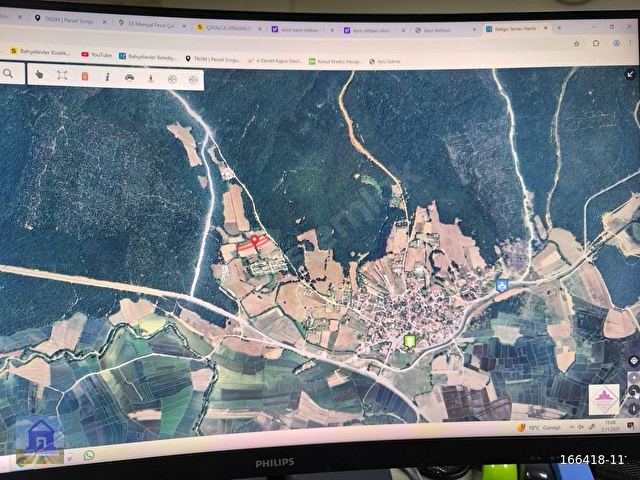Zoom in with plus map button
The height and width of the screenshot is (480, 640).
pyautogui.click(x=633, y=378)
